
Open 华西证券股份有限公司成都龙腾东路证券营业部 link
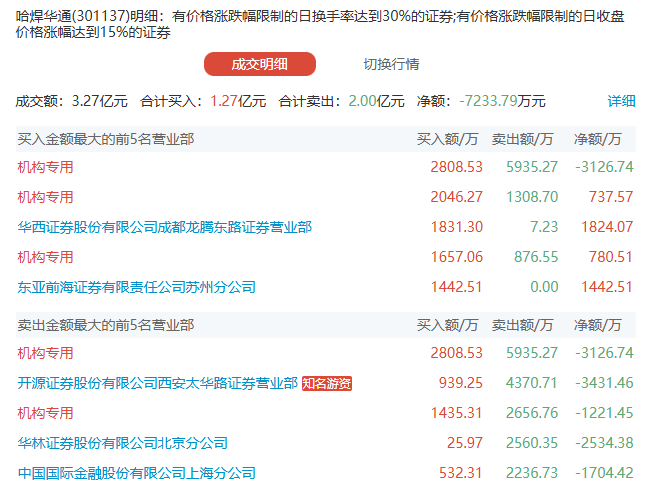(165, 227)
